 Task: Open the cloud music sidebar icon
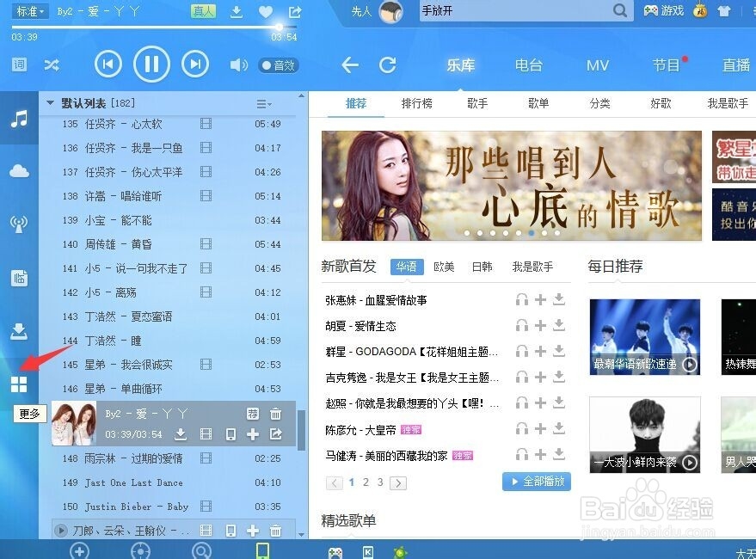pyautogui.click(x=19, y=171)
